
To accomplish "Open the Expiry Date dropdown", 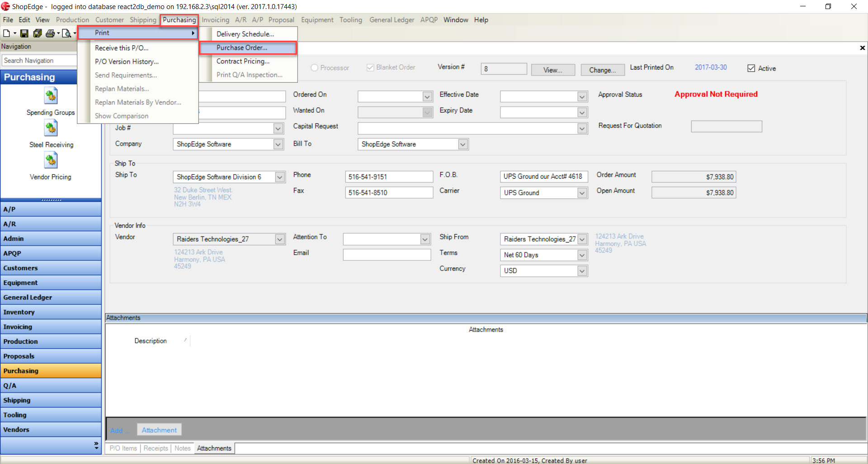I will [582, 113].
